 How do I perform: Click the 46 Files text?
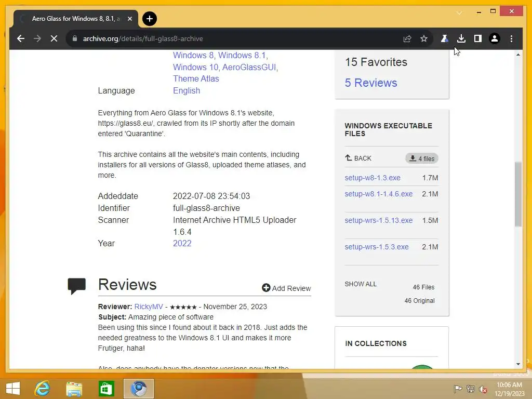(x=423, y=287)
